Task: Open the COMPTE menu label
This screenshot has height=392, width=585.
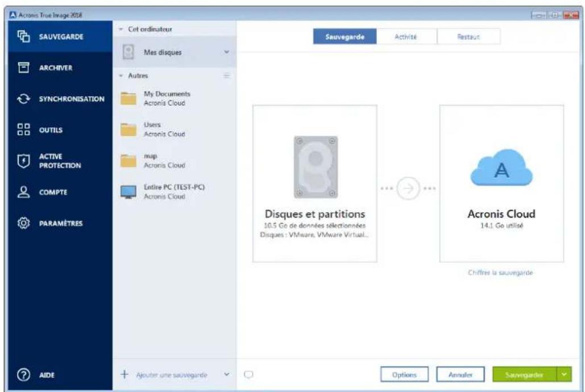Action: (x=53, y=192)
